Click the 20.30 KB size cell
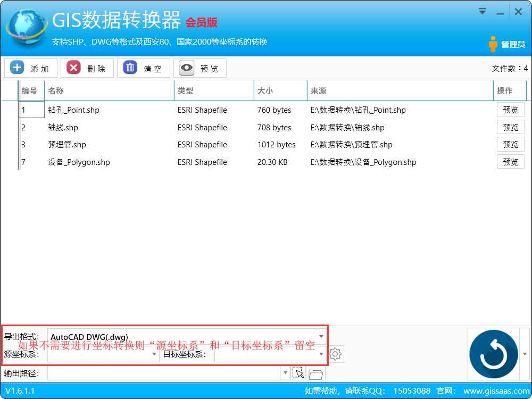 (x=272, y=162)
